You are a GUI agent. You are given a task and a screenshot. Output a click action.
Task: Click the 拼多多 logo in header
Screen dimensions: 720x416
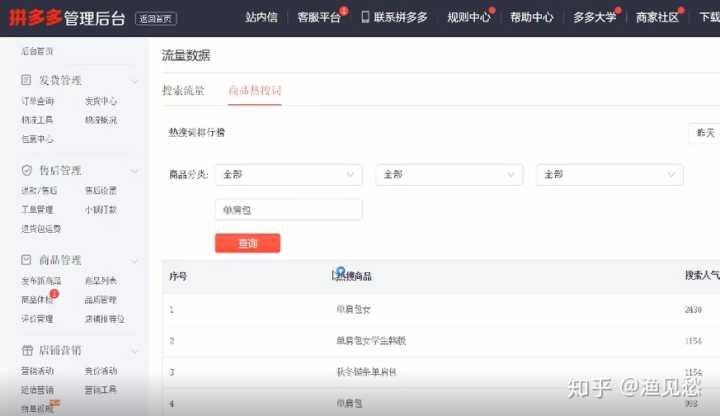35,17
